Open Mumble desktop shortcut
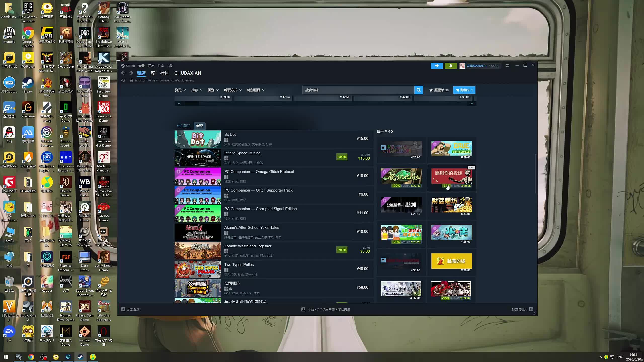644x362 pixels. 9,35
